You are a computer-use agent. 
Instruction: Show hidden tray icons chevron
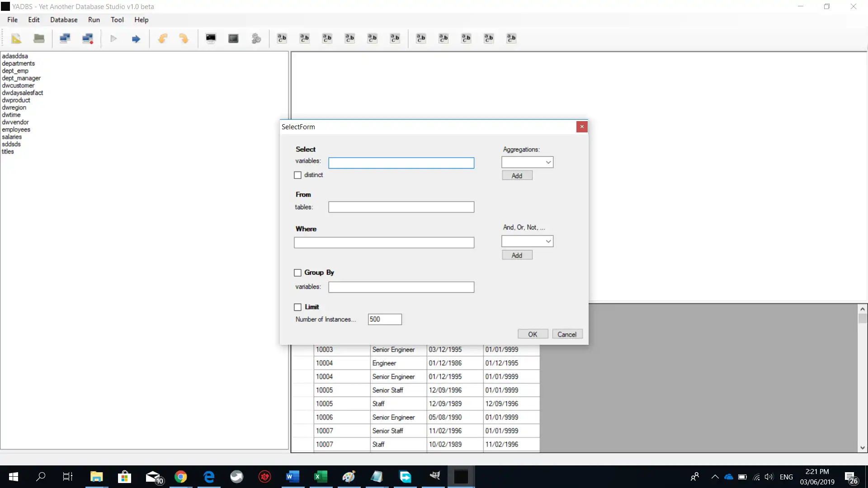[715, 477]
